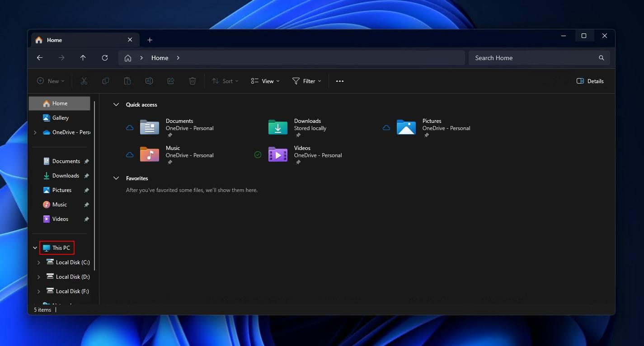Viewport: 644px width, 346px height.
Task: Toggle the Details pane
Action: tap(590, 81)
